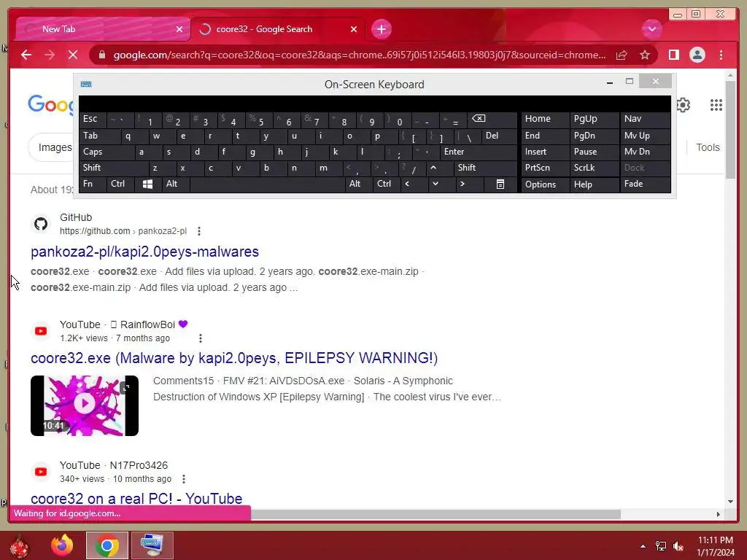Open the Chrome profile avatar

click(697, 55)
